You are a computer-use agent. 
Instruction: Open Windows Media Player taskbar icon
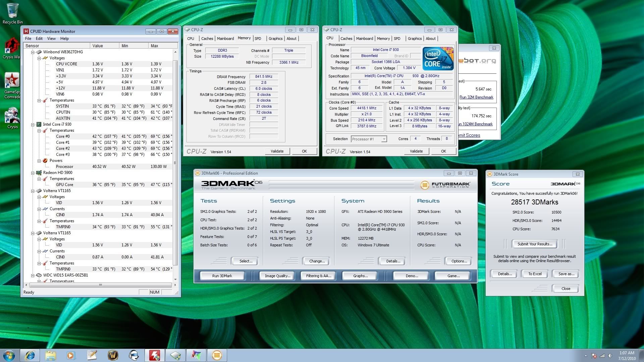(x=71, y=355)
